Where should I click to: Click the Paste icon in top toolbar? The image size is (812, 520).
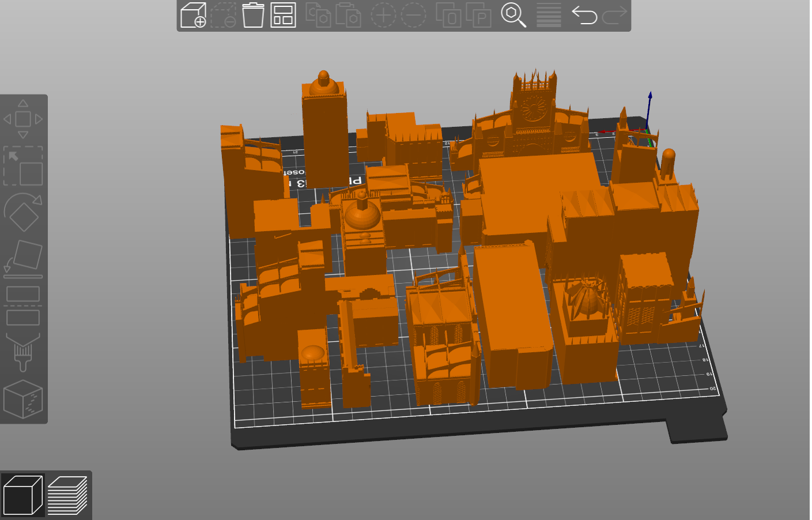click(x=348, y=15)
